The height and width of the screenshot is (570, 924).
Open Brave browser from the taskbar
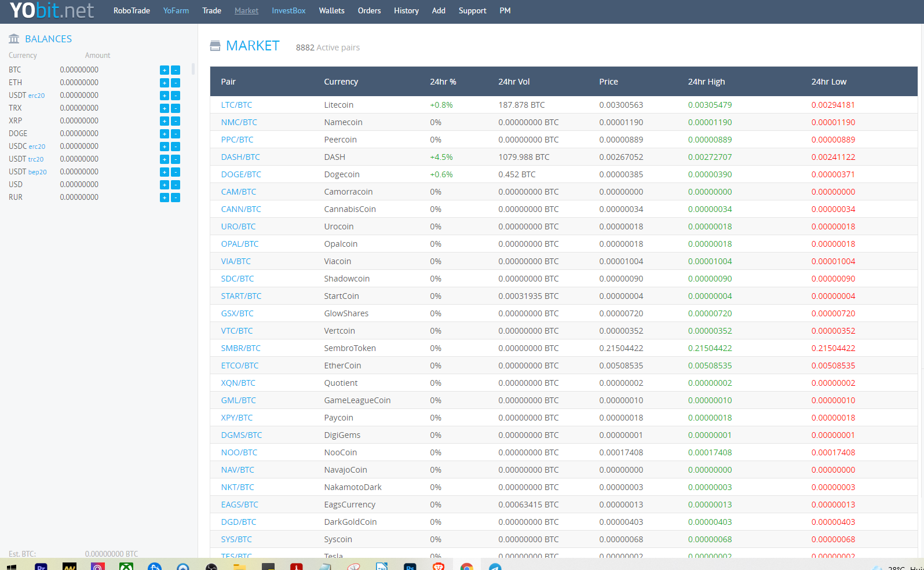click(x=439, y=567)
